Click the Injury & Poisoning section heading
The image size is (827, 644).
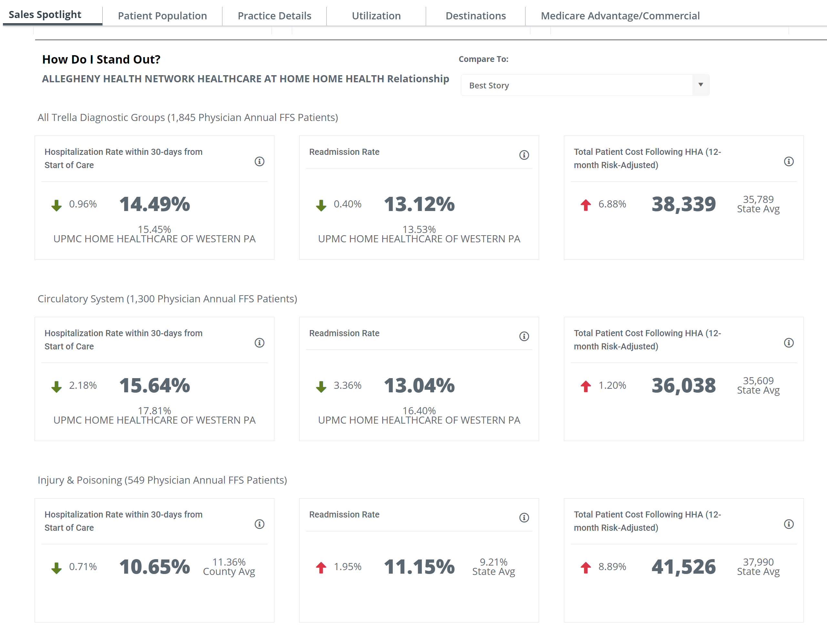162,480
